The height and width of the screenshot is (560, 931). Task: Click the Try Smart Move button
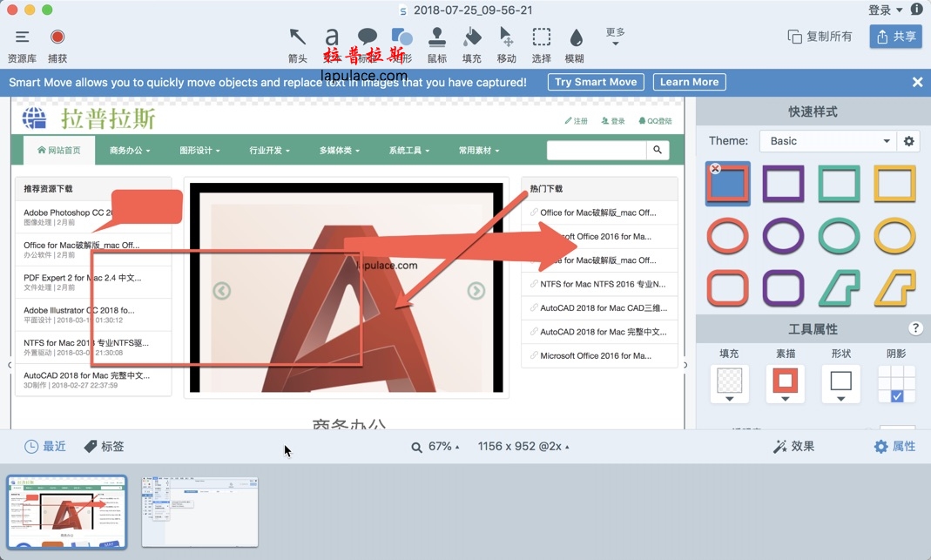tap(596, 82)
